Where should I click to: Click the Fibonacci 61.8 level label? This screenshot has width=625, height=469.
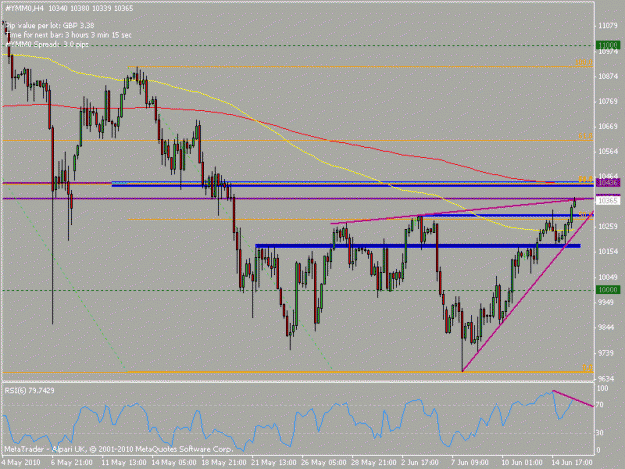pyautogui.click(x=586, y=136)
